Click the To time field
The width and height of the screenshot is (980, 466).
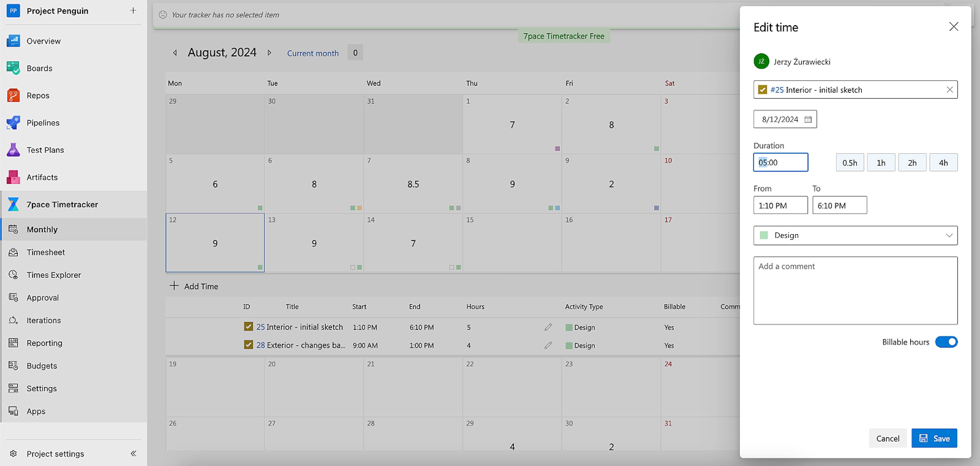point(840,205)
